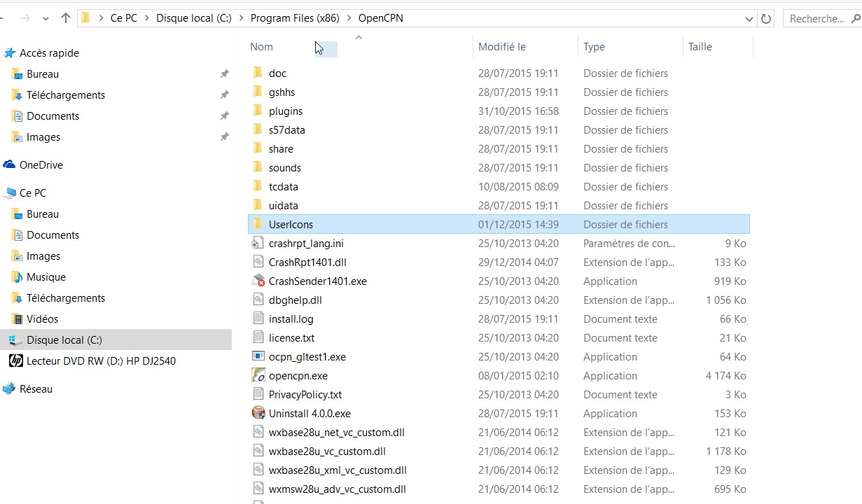Image resolution: width=862 pixels, height=504 pixels.
Task: Click the refresh button beside address bar
Action: pyautogui.click(x=766, y=19)
